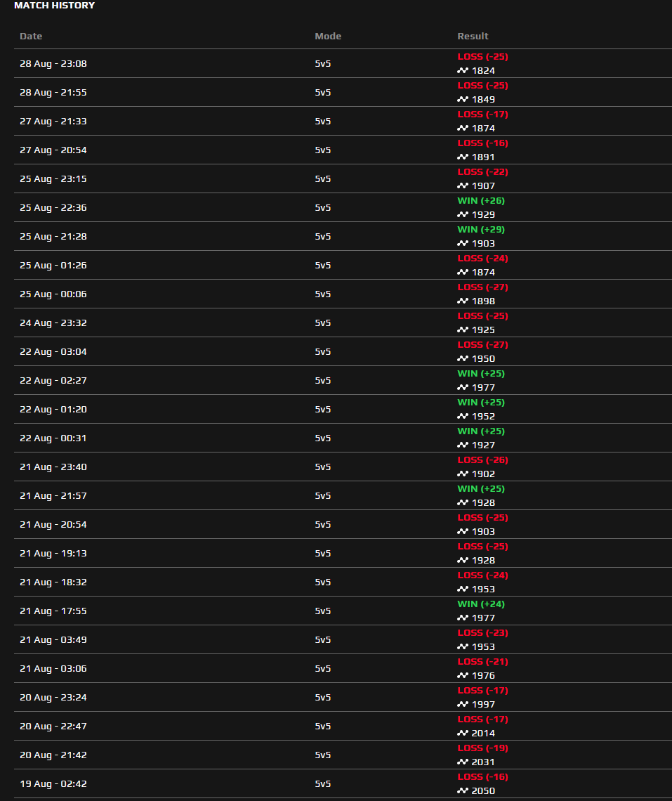Click the ELO trend icon beside 1925

[463, 330]
